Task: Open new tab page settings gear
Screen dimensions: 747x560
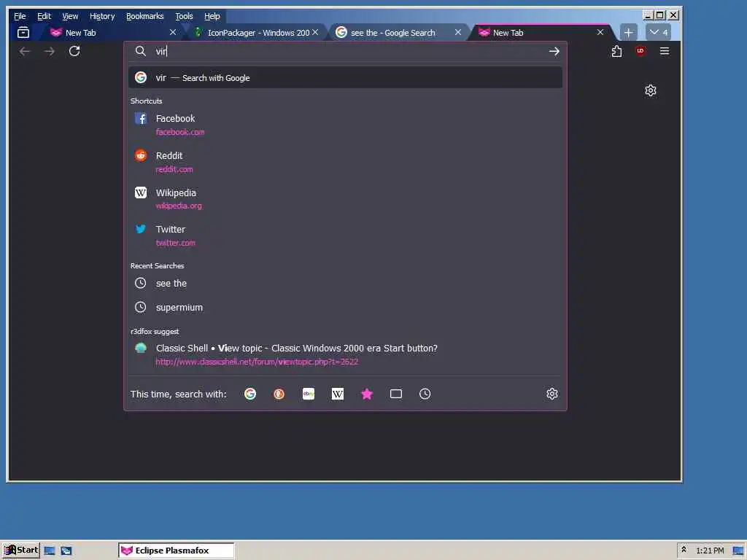Action: point(650,90)
